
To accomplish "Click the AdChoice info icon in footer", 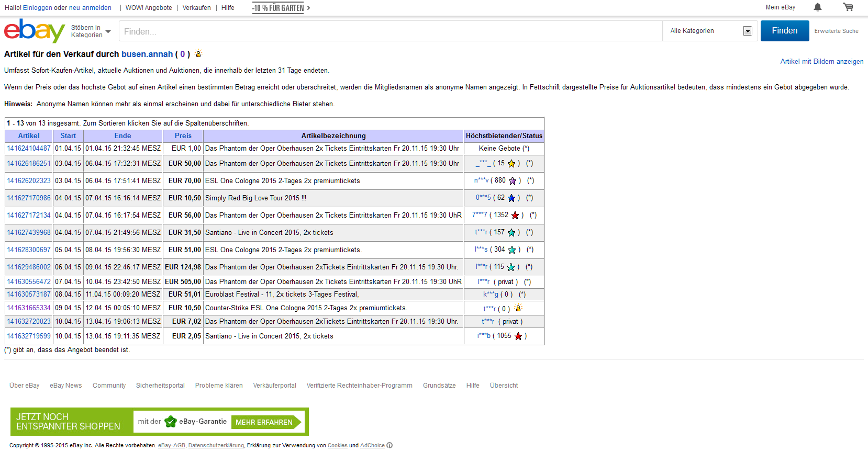I will point(390,446).
